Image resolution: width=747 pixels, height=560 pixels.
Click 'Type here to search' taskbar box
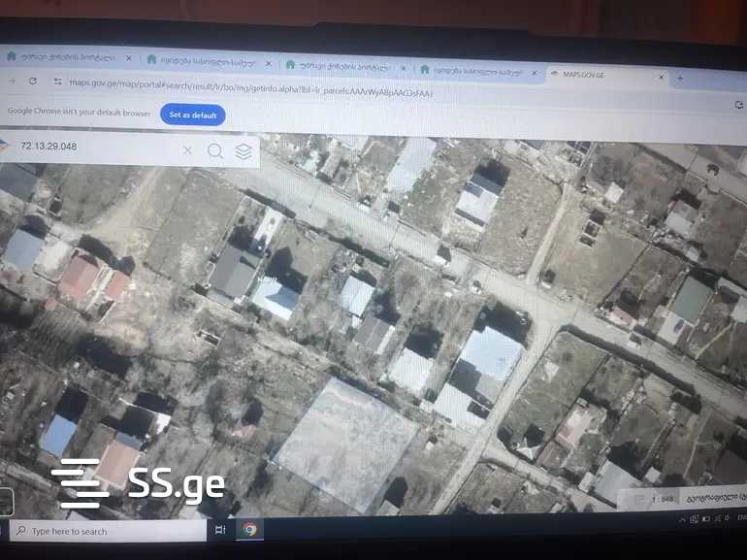click(x=107, y=531)
